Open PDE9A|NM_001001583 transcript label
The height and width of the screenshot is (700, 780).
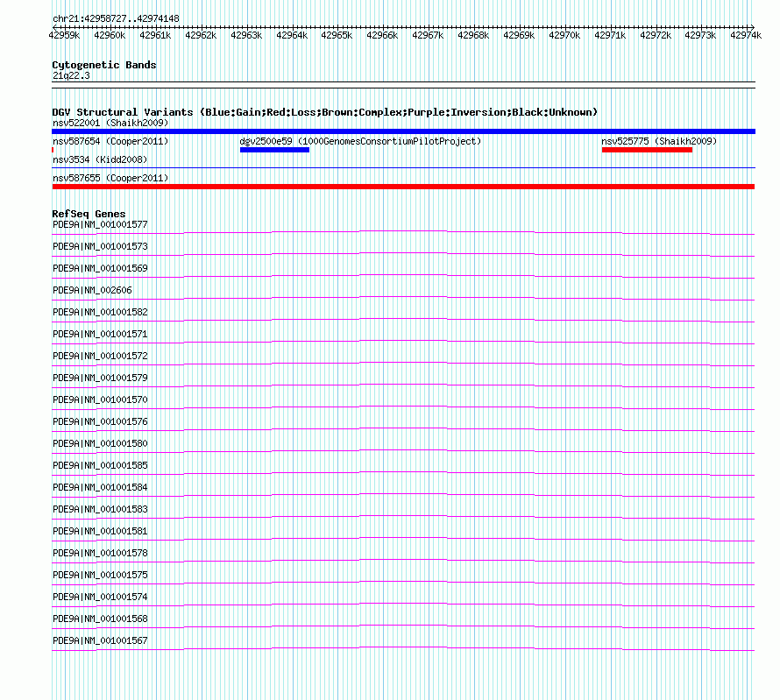click(100, 509)
